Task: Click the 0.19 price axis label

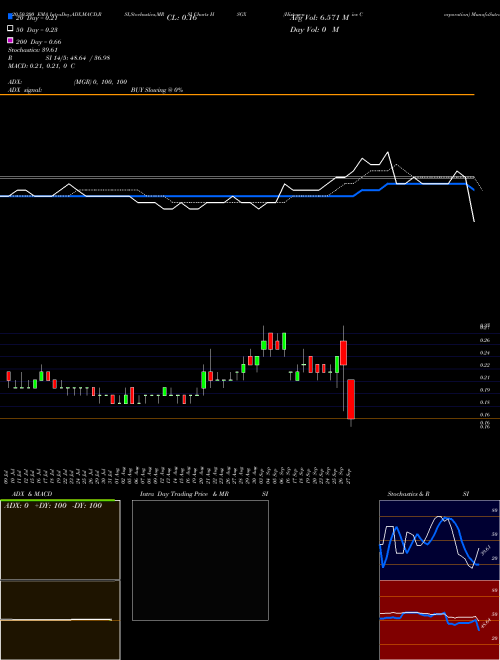Action: [x=484, y=390]
